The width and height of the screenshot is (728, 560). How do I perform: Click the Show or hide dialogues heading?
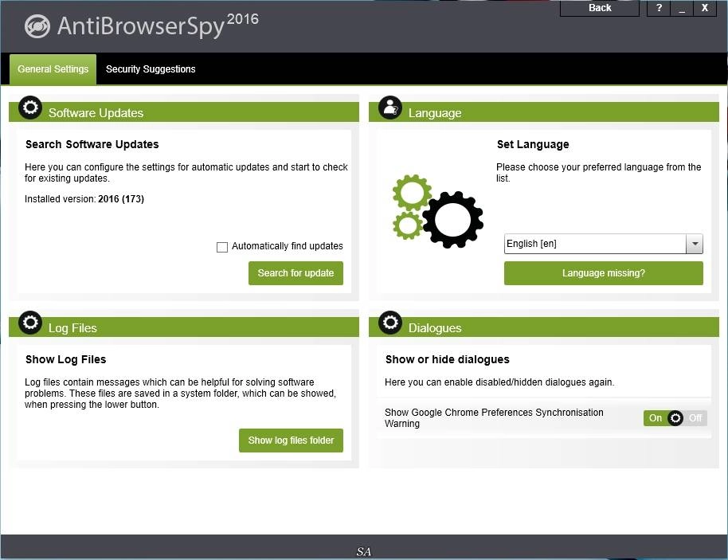pos(448,359)
